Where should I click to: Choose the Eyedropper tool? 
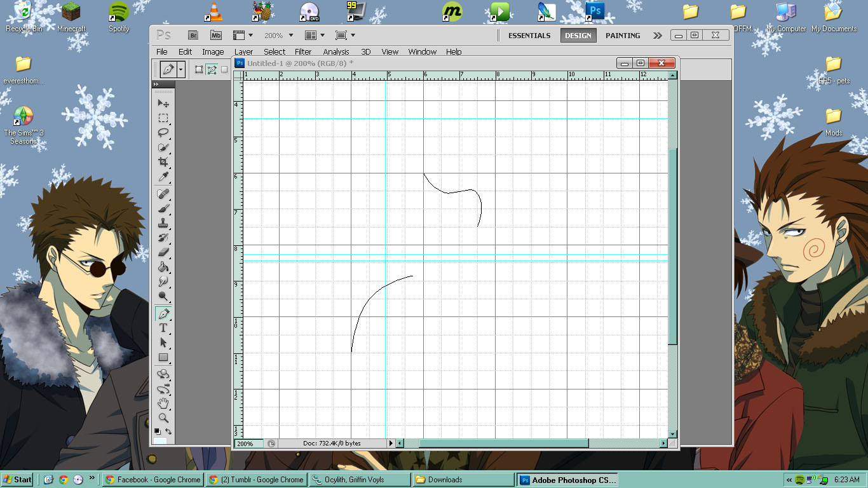click(163, 176)
